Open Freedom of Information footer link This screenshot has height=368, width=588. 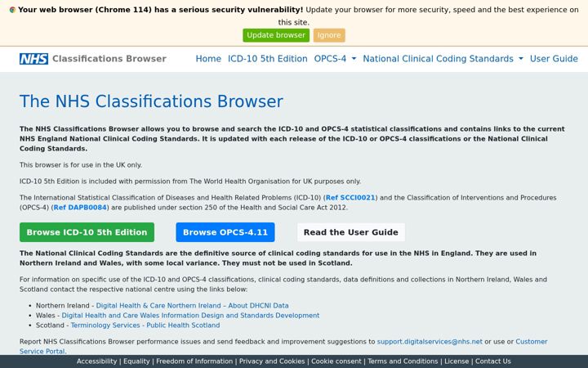tap(194, 361)
